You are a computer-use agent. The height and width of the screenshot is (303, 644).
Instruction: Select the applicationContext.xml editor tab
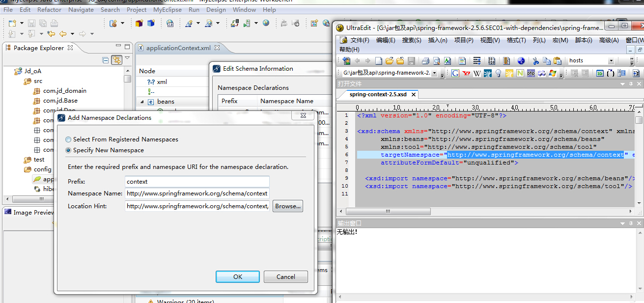pyautogui.click(x=179, y=48)
